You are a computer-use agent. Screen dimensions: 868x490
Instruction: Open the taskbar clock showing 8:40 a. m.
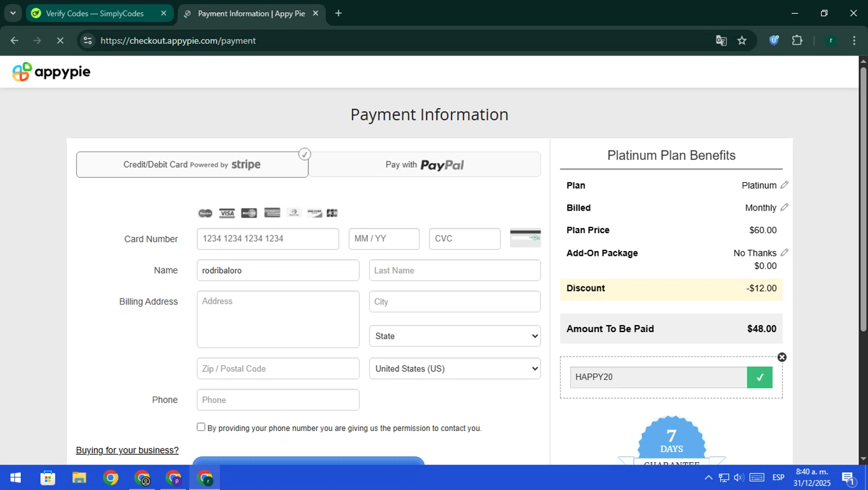(x=812, y=478)
